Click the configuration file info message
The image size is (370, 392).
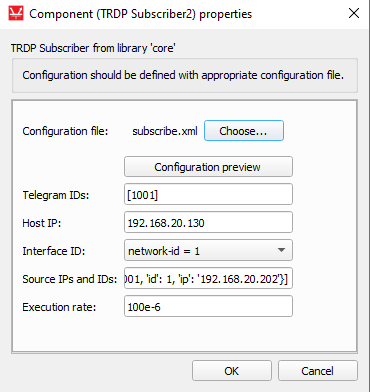(183, 75)
